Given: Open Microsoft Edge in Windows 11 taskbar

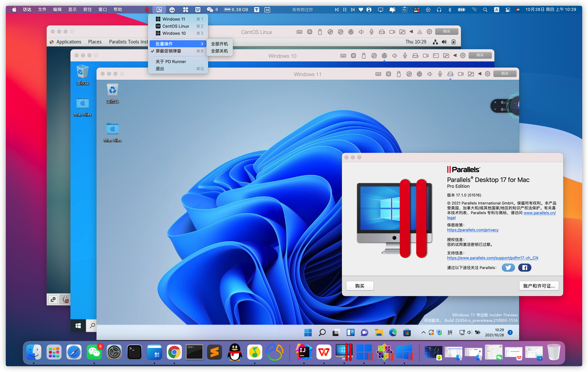Looking at the screenshot, I should [393, 332].
